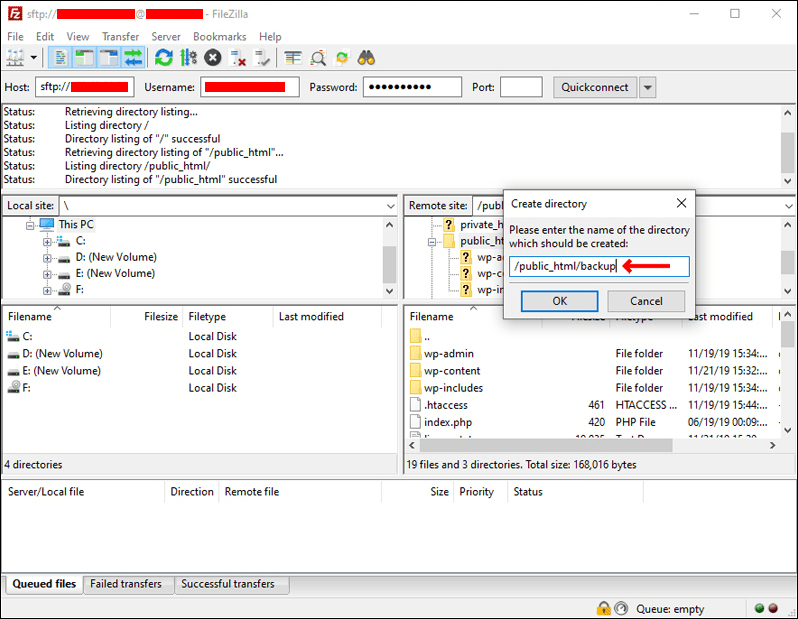Open directory listing filters dialog

(293, 58)
